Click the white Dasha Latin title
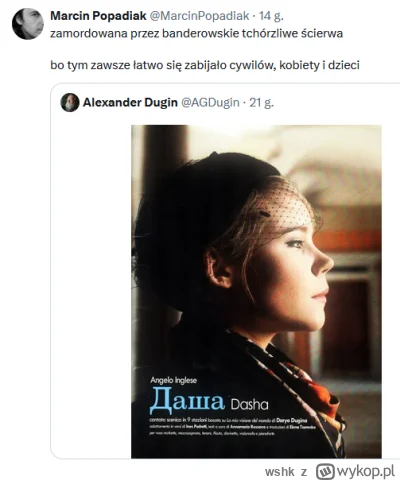Image resolution: width=400 pixels, height=481 pixels. pos(249,404)
